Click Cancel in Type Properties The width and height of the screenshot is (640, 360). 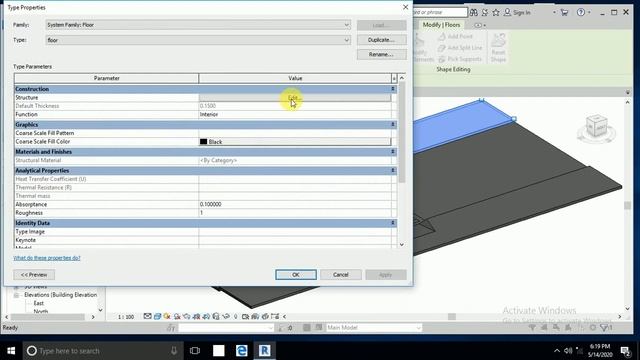(x=340, y=275)
